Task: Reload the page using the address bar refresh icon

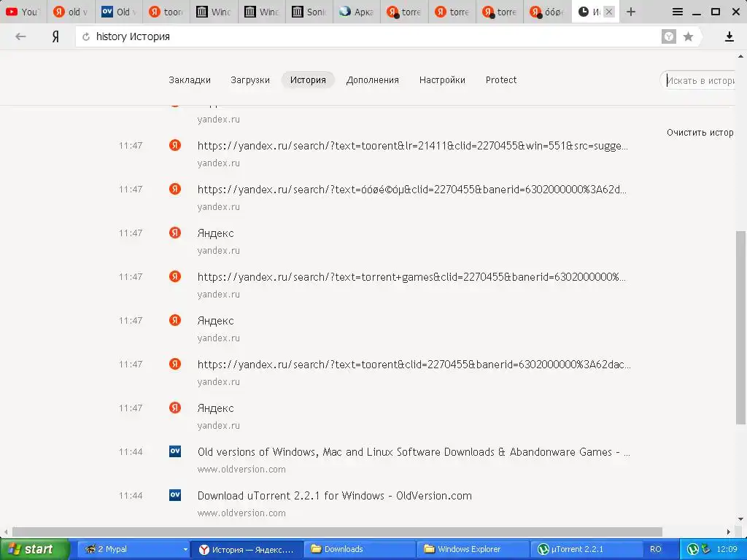Action: pyautogui.click(x=86, y=36)
